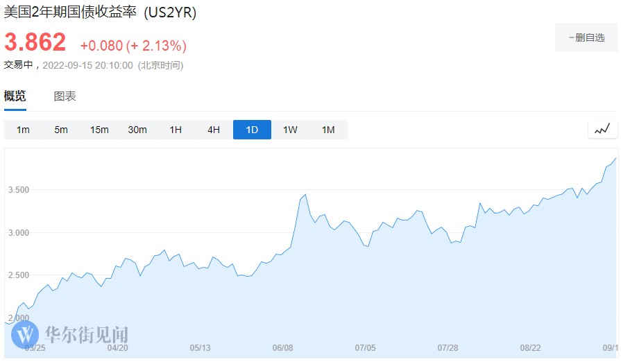Image resolution: width=621 pixels, height=364 pixels.
Task: Select the 5m interval
Action: point(61,130)
